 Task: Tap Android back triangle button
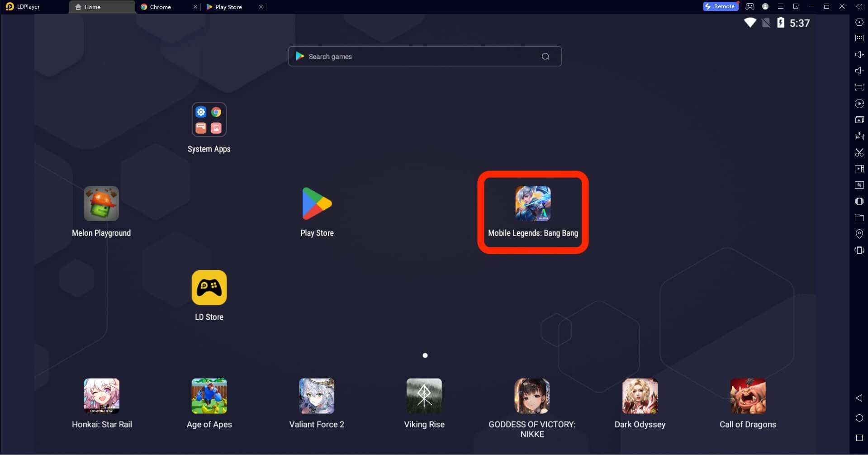[859, 398]
